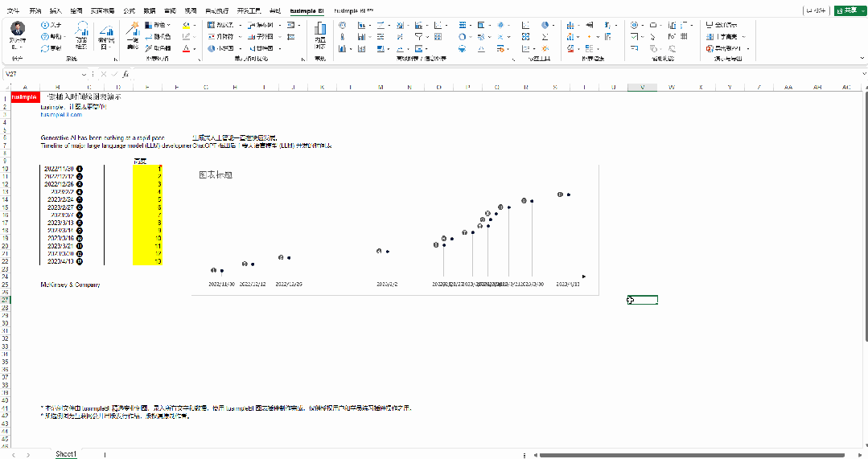Select the yellow cell containing 13

point(147,261)
